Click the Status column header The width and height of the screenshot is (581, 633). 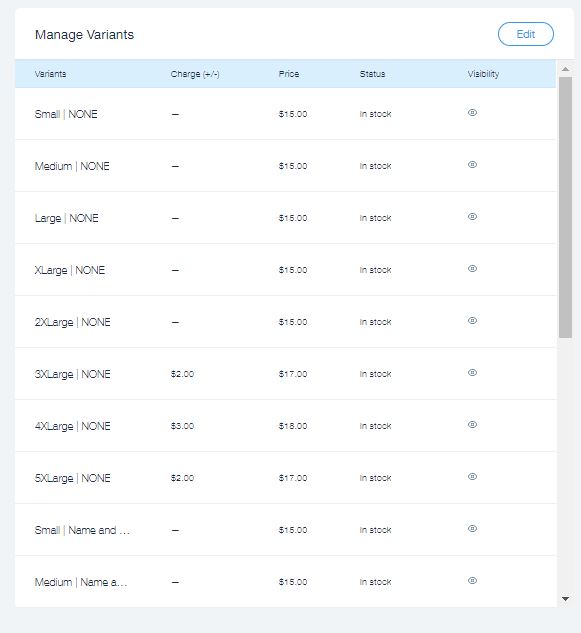tap(373, 74)
